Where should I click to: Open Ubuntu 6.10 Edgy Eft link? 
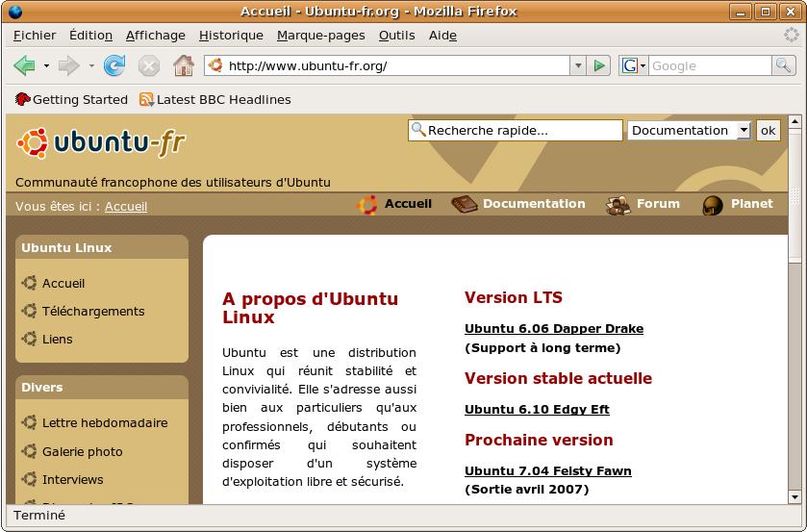coord(537,410)
